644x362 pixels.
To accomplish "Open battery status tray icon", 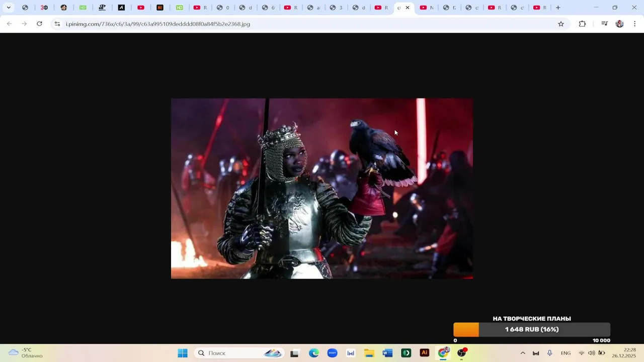I will coord(602,353).
